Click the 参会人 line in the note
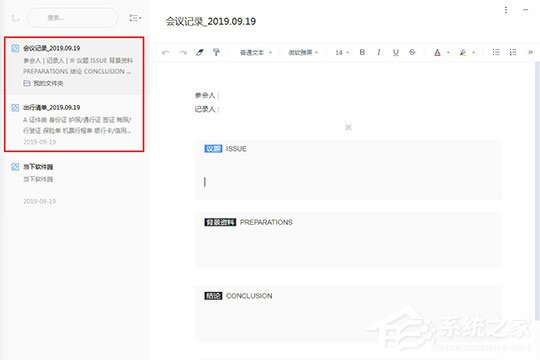The width and height of the screenshot is (540, 360). tap(206, 95)
